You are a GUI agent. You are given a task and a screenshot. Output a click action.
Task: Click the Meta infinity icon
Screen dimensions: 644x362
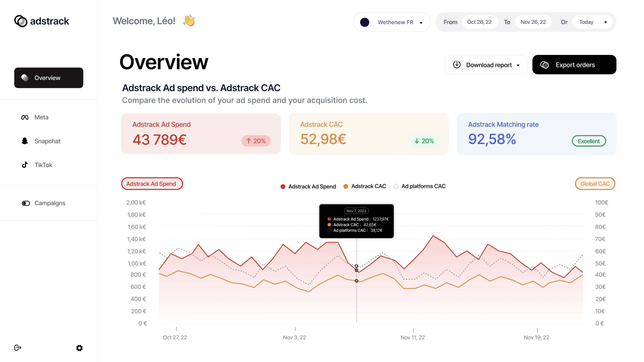pos(25,118)
